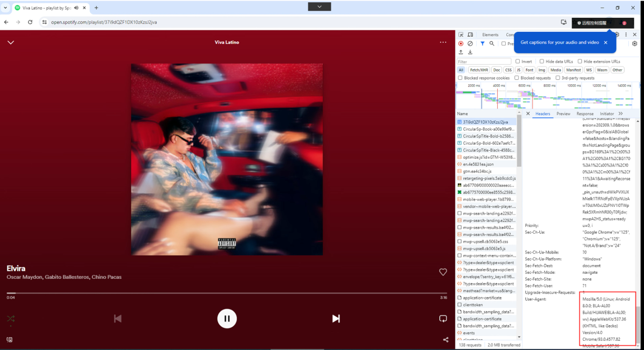Filter requests by Manifest
Screen dimensions: 644x350
(573, 70)
